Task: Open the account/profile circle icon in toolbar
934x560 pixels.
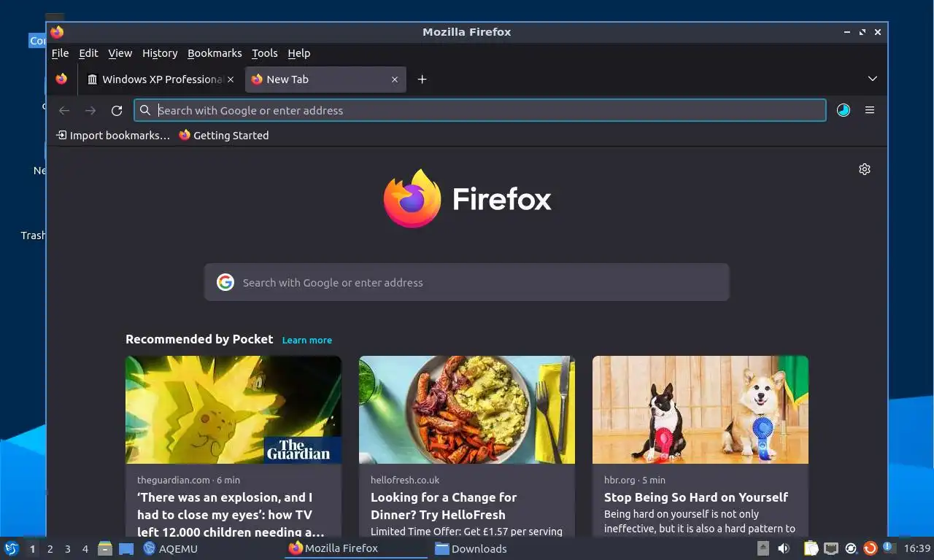Action: coord(844,110)
